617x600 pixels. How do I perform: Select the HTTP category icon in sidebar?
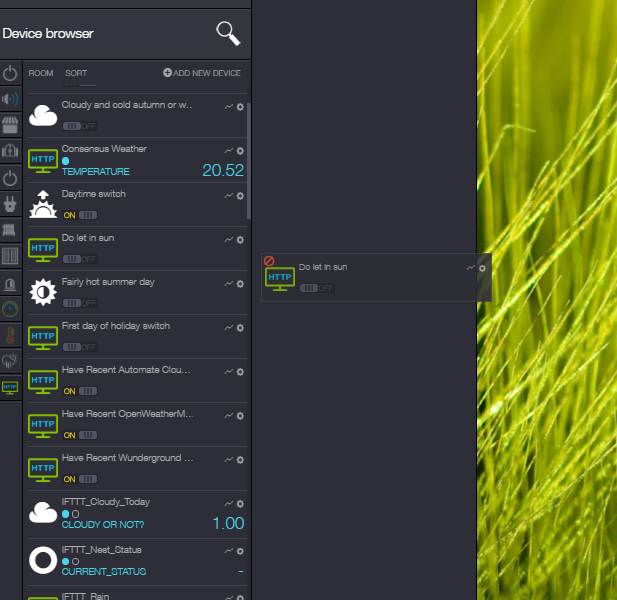tap(10, 386)
